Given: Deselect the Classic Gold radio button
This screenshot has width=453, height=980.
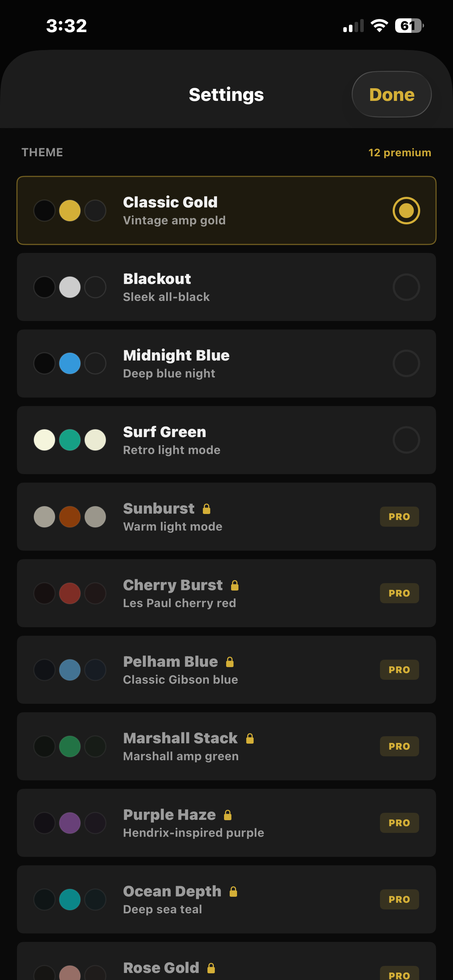Looking at the screenshot, I should pos(405,210).
